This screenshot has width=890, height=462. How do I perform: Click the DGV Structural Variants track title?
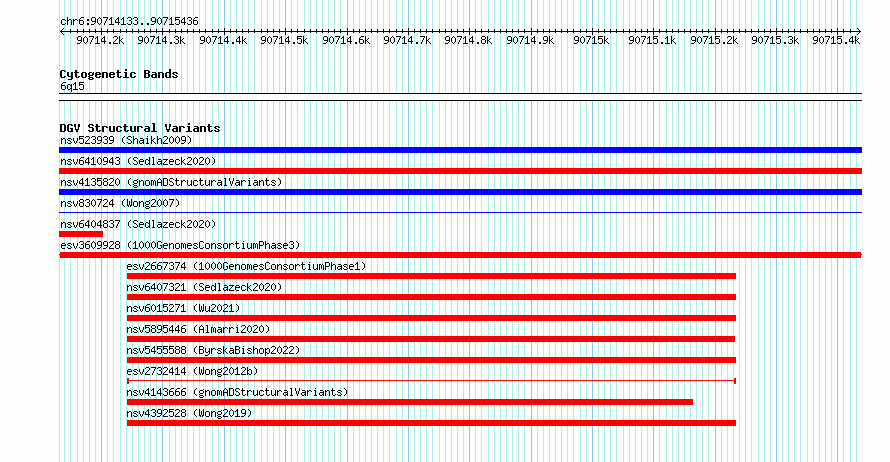(x=140, y=128)
